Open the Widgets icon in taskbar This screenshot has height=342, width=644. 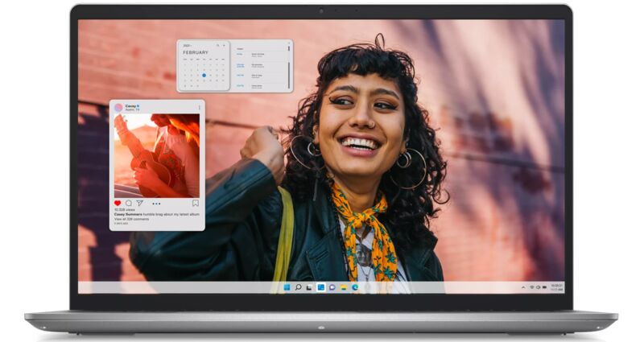[x=321, y=287]
